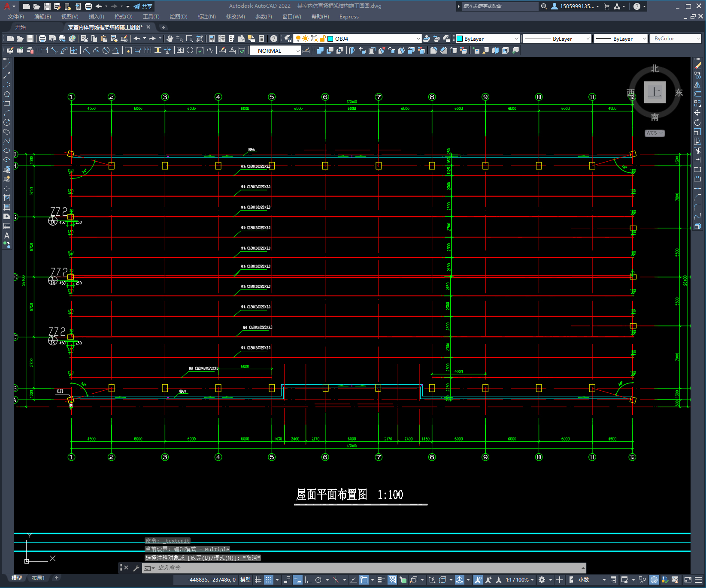Open the annotation scale 1:1 / 100% dropdown
Screen dimensions: 706x588
click(x=520, y=580)
